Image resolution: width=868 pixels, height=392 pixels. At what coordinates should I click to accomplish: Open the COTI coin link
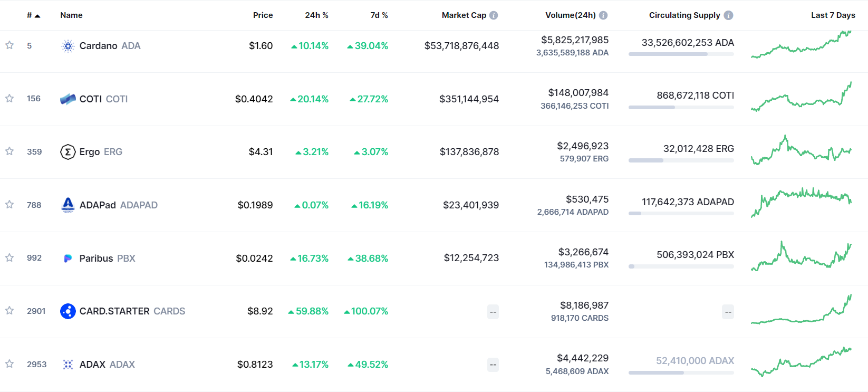[103, 99]
